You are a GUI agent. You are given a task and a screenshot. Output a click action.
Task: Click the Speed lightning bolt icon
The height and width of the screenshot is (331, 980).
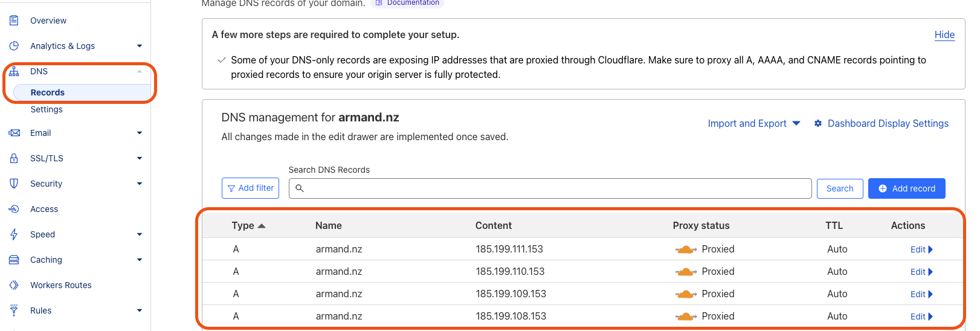[x=14, y=234]
